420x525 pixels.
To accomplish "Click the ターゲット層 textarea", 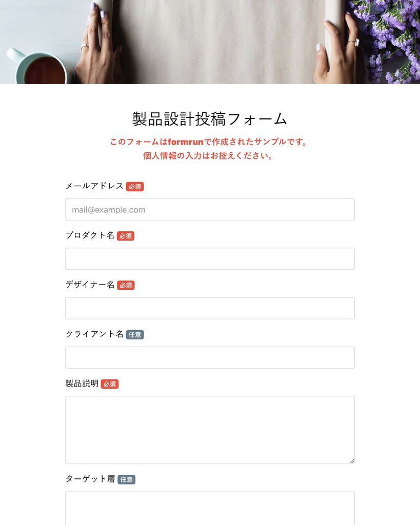I will (210, 508).
